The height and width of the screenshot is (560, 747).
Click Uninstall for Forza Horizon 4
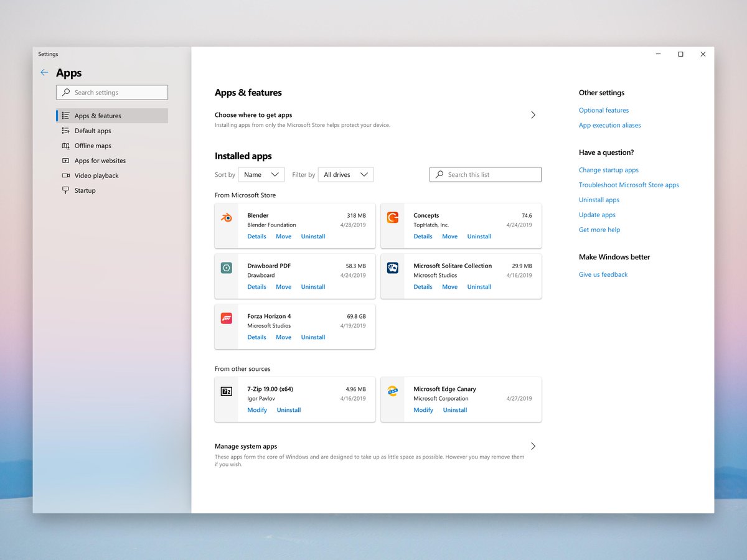313,337
